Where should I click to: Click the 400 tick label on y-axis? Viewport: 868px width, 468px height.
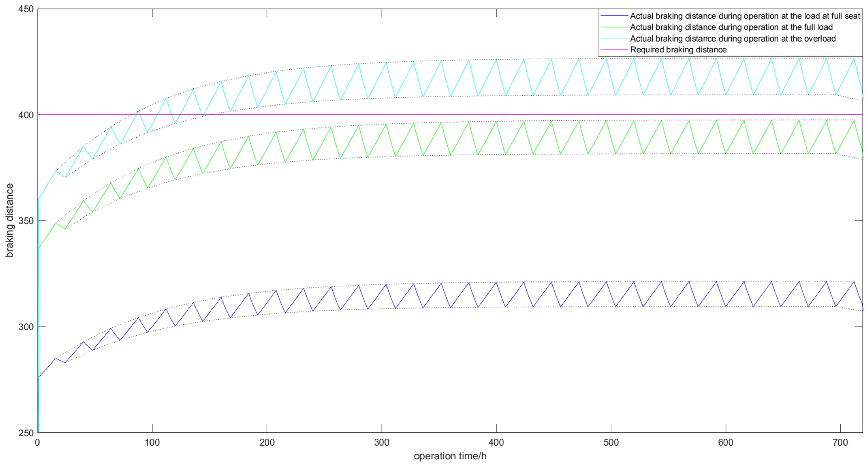[26, 115]
